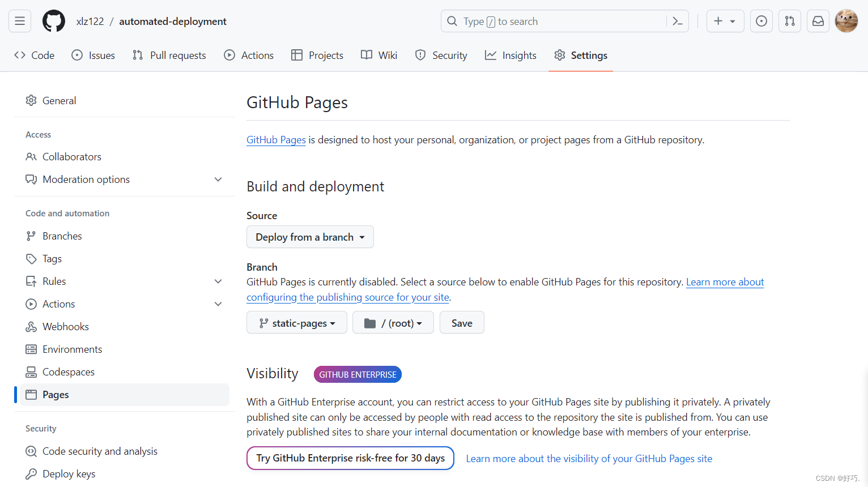The image size is (868, 487).
Task: Expand the Rules section chevron
Action: click(x=218, y=281)
